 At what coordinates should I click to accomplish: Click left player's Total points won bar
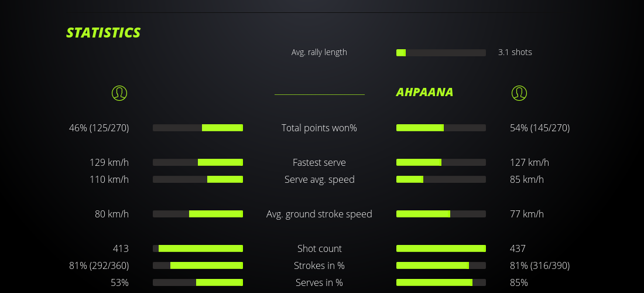pos(198,128)
